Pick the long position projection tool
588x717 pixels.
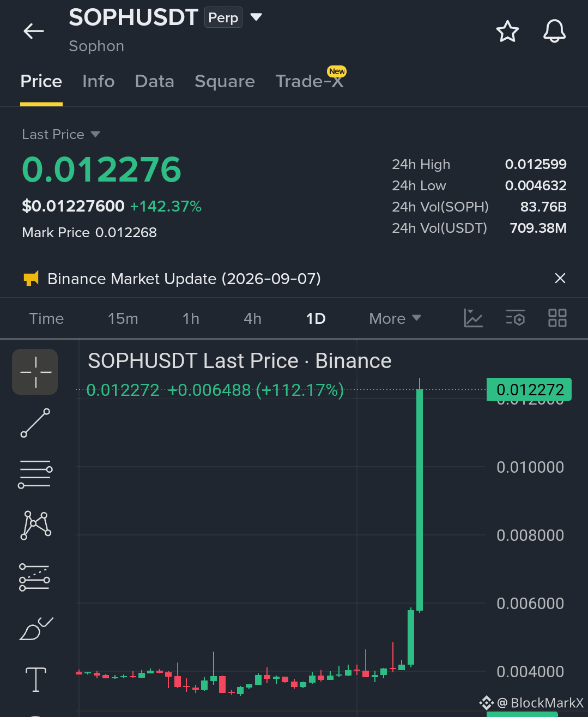[35, 577]
